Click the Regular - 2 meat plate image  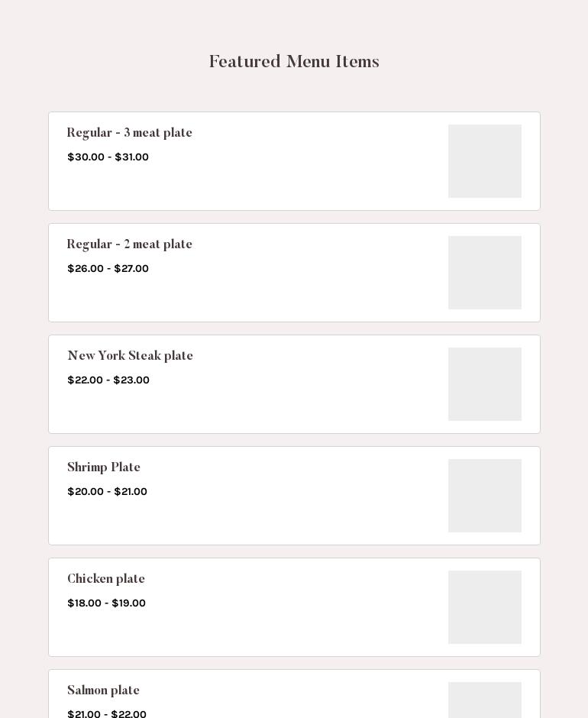tap(485, 273)
